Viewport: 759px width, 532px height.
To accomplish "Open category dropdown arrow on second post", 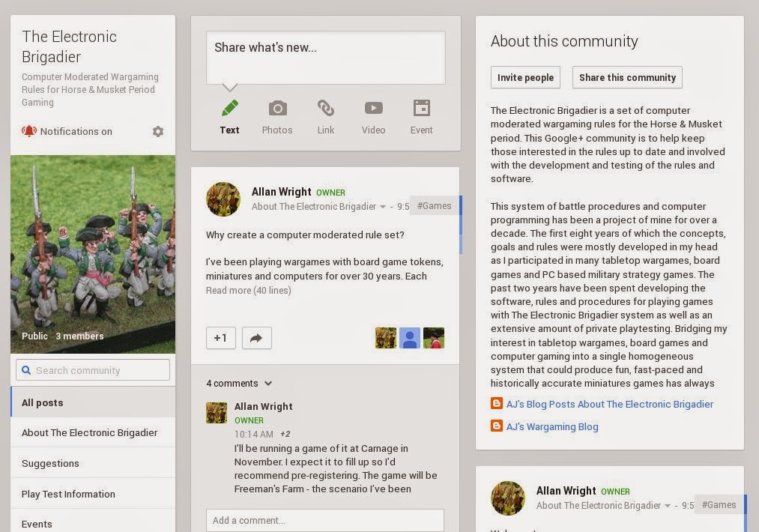I will (668, 506).
